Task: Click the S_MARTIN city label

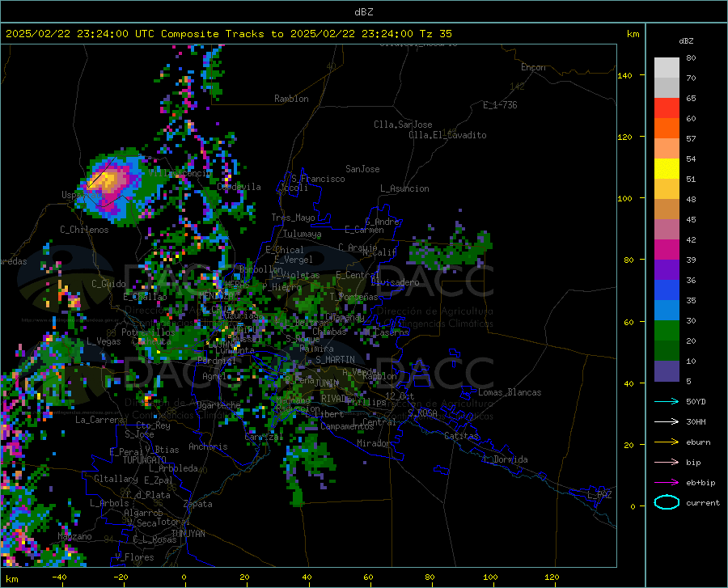Action: pyautogui.click(x=335, y=360)
